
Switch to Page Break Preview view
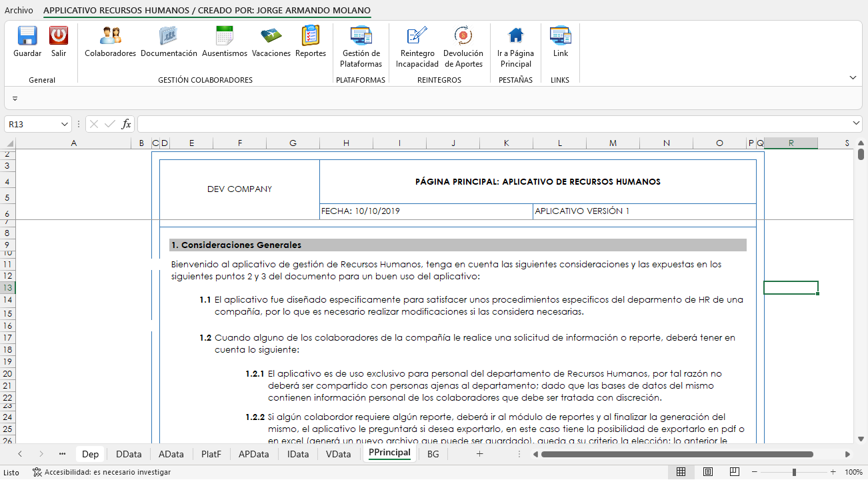tap(734, 472)
